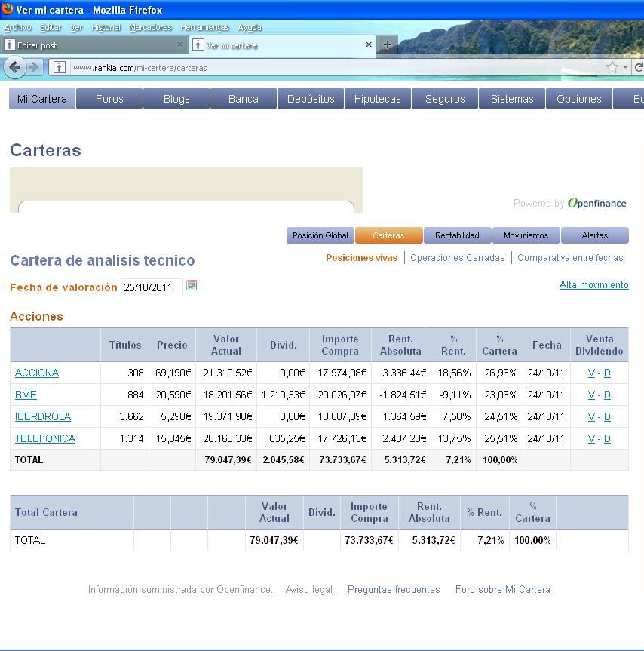
Task: Open the bookmark star dropdown arrow
Action: [x=625, y=67]
